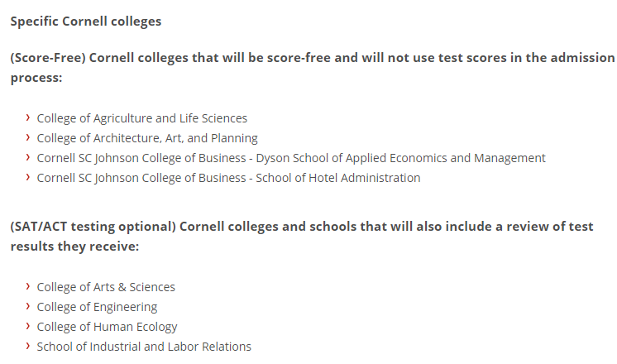Select the College of Agriculture and Life Sciences text
Screen dimensions: 617x364
coord(142,118)
